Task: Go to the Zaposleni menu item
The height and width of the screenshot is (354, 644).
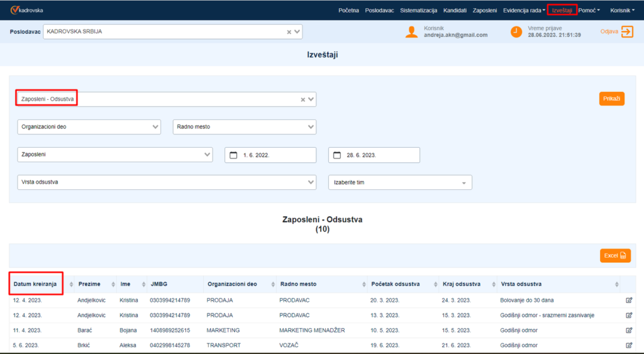Action: tap(484, 10)
